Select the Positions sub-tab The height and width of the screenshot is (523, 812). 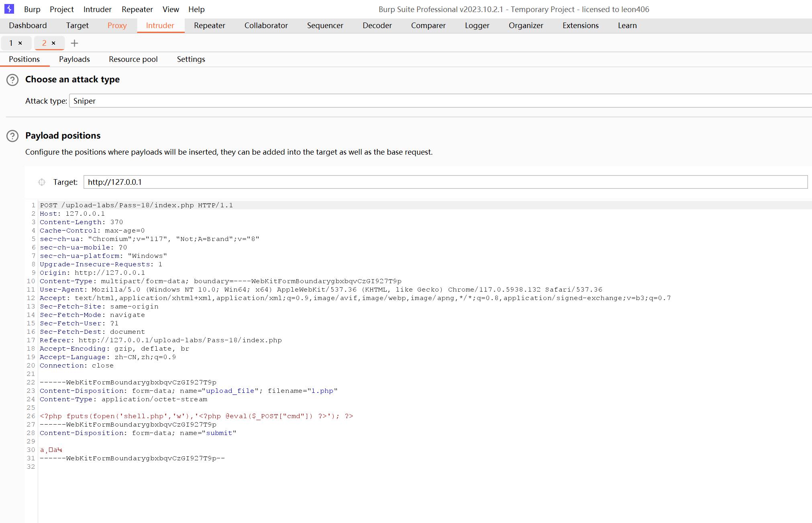coord(24,59)
